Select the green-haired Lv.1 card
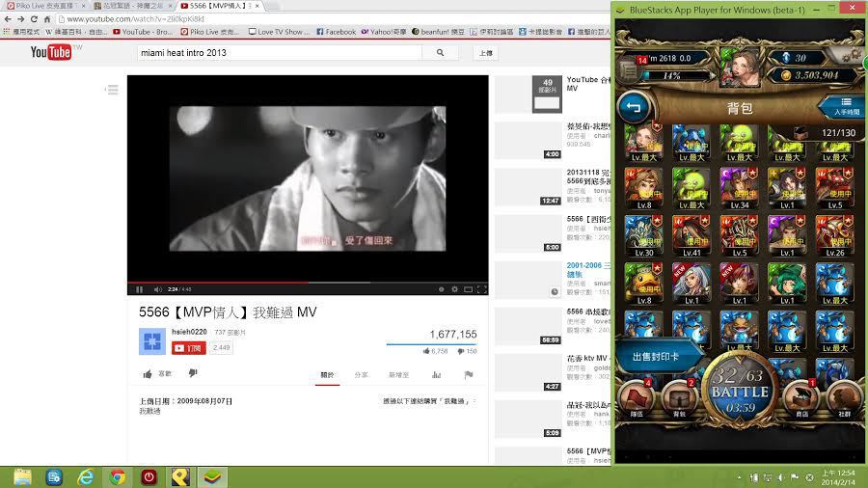868x488 pixels. pos(787,284)
